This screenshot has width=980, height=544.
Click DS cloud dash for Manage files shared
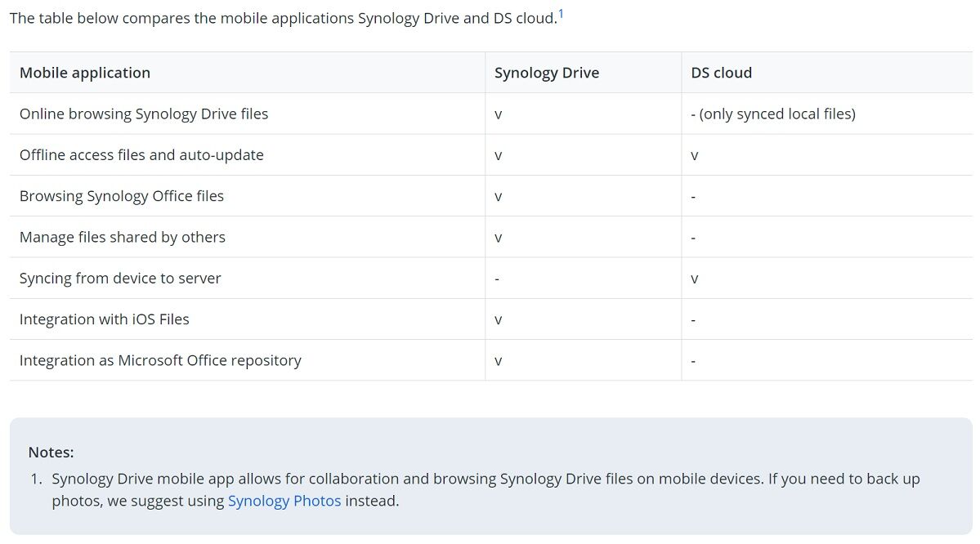pos(693,239)
